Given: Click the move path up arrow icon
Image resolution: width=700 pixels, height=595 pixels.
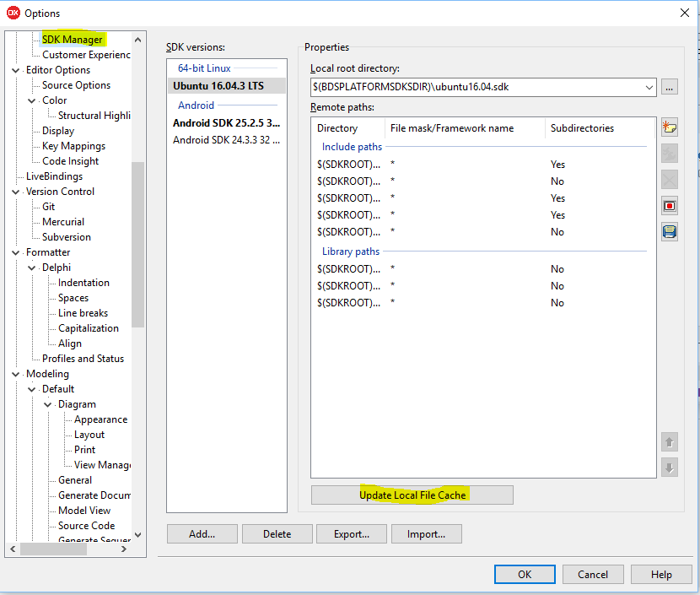Looking at the screenshot, I should tap(669, 442).
